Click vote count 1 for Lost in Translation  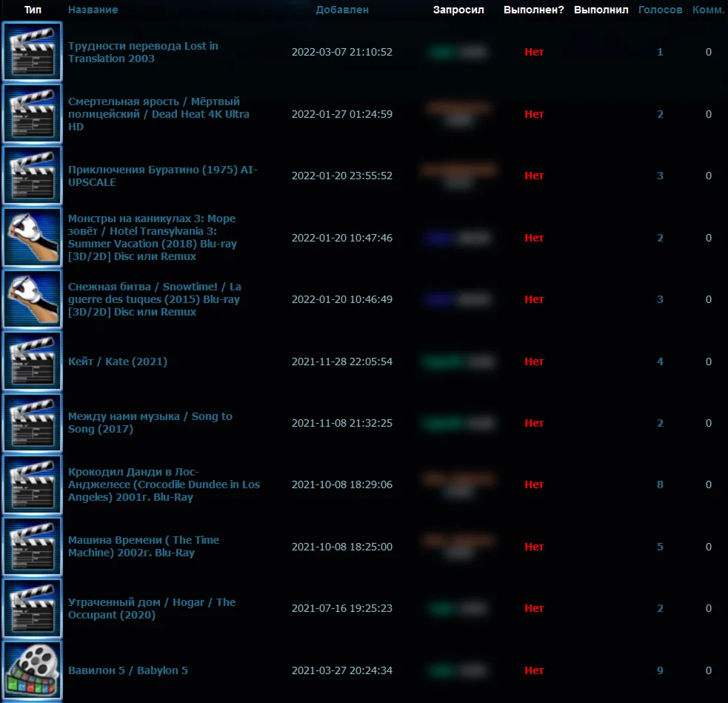coord(660,52)
